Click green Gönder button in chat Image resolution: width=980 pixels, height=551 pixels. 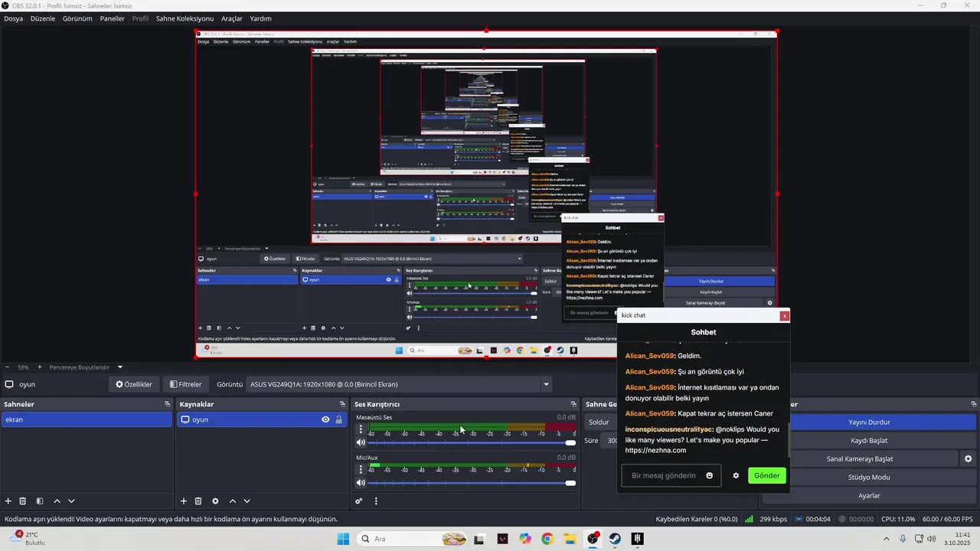[767, 475]
